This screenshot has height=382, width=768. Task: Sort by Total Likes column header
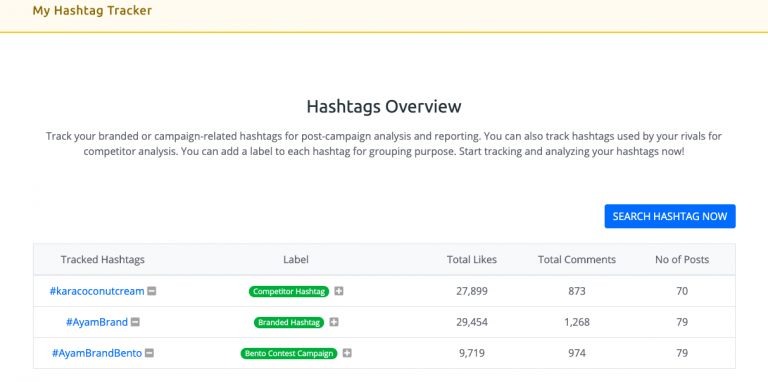coord(472,260)
